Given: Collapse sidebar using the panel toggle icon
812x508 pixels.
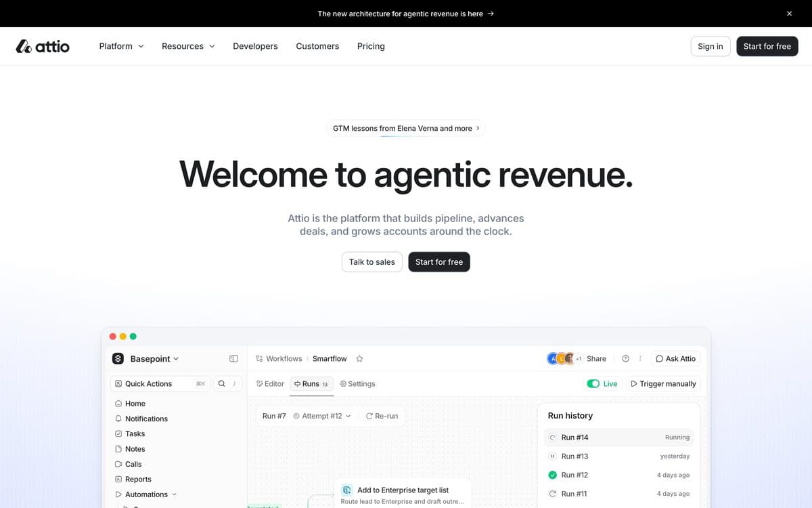Looking at the screenshot, I should click(233, 359).
